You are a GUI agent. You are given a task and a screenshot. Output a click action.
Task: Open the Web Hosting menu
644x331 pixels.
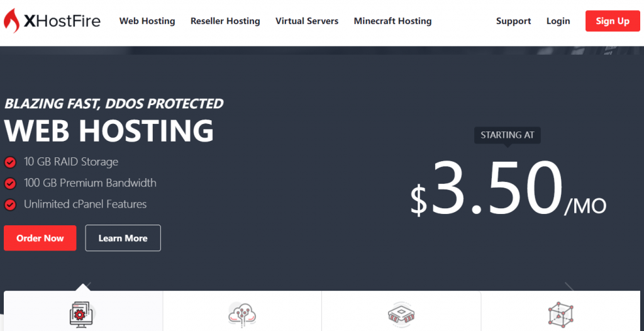[x=147, y=21]
